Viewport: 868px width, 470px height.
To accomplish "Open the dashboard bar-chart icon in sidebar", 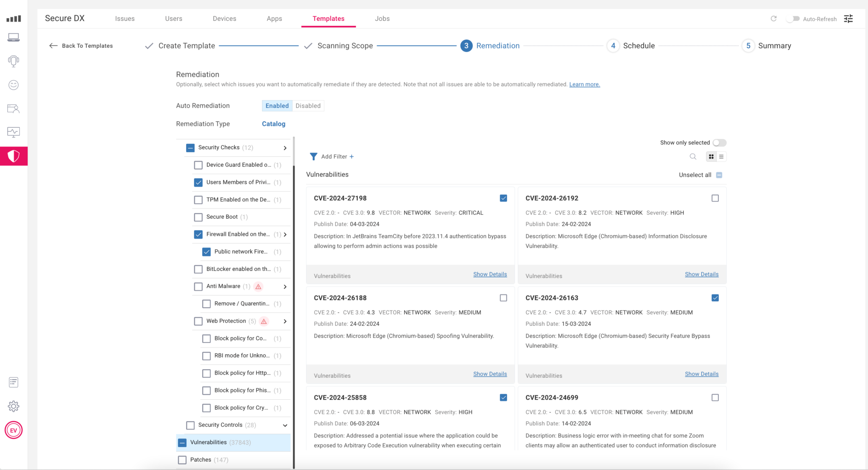I will 14,18.
